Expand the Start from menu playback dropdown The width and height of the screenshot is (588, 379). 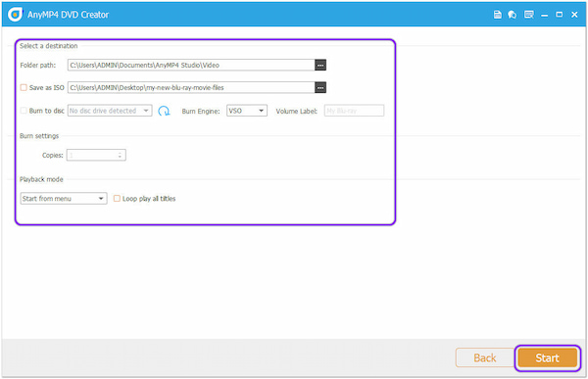point(64,198)
